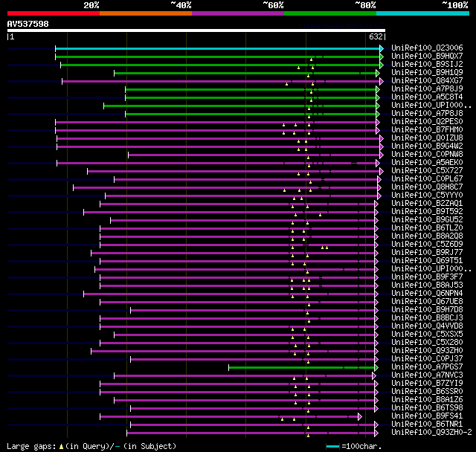Select the UniRef100_B9G4W2 label
Screen dimensions: 476x452
point(427,146)
